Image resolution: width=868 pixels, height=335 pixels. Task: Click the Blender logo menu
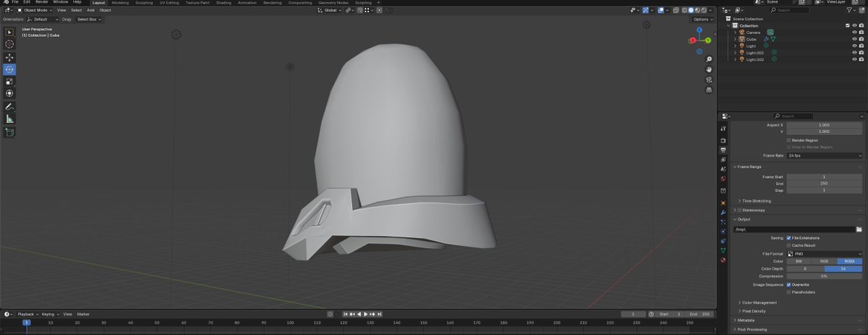(x=5, y=2)
